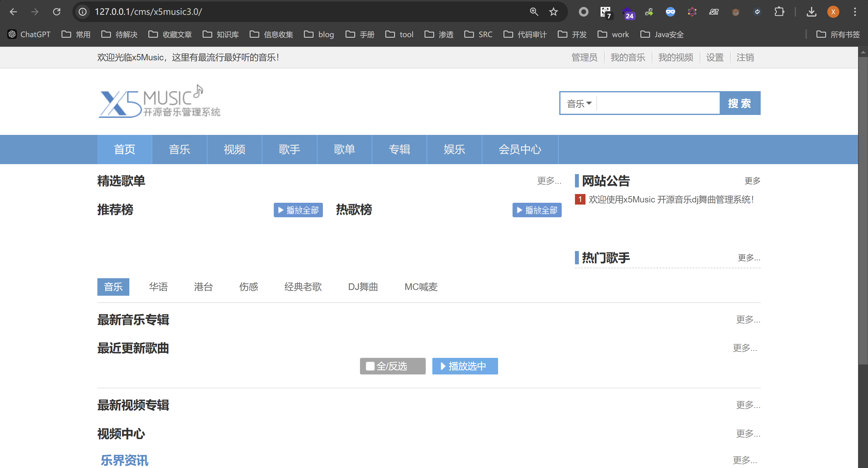Open the 首页 navigation tab
This screenshot has height=468, width=868.
[125, 149]
